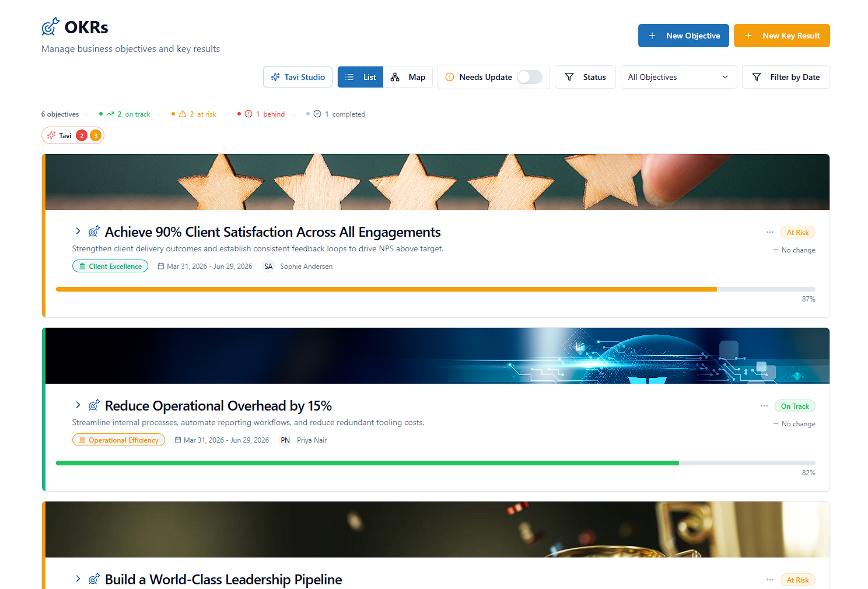Click the calendar icon on Operational Overhead dates

click(178, 440)
